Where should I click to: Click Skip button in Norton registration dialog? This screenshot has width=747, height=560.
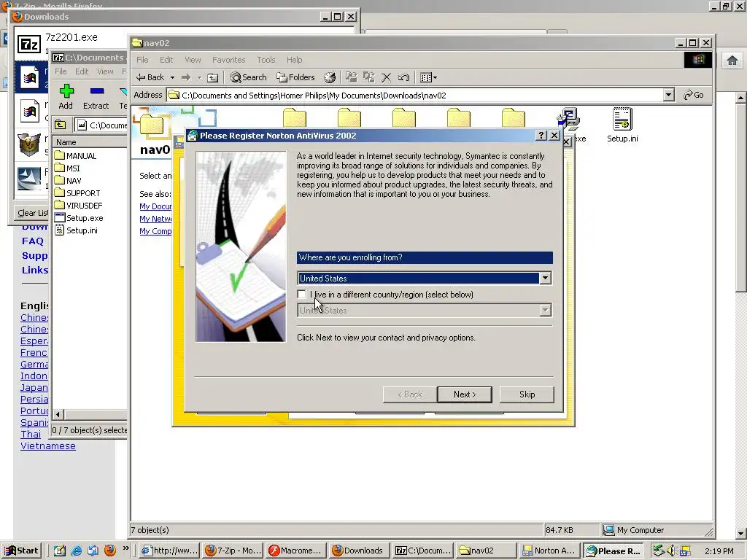[527, 394]
